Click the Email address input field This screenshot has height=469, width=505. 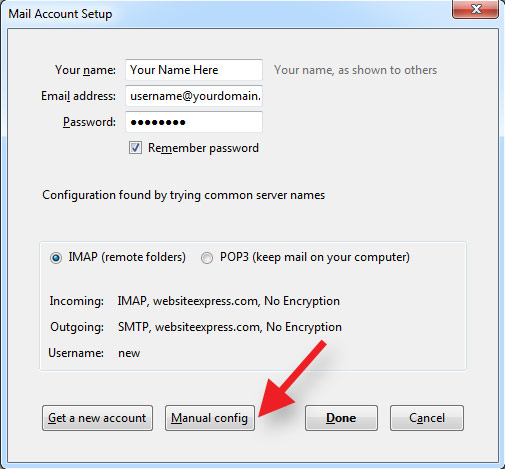click(x=194, y=96)
